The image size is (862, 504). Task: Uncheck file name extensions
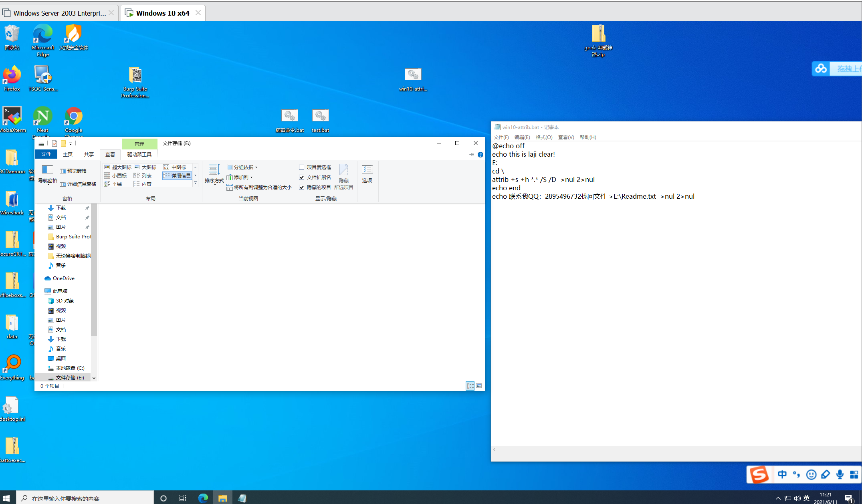tap(302, 177)
